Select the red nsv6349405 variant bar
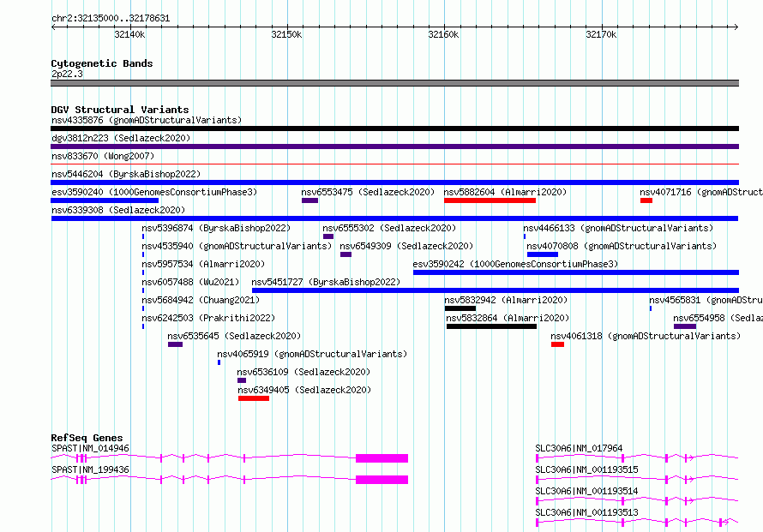Screen dimensions: 763x532 (254, 398)
